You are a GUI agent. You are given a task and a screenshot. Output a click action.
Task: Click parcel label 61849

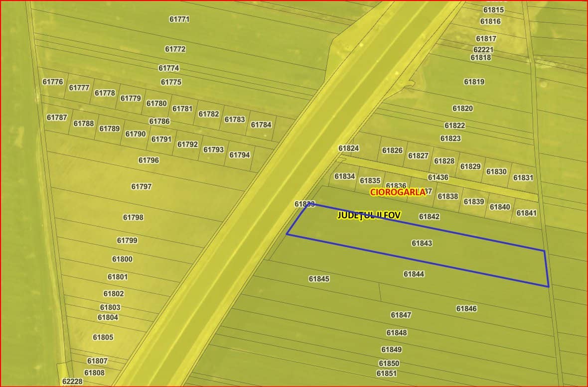point(392,350)
